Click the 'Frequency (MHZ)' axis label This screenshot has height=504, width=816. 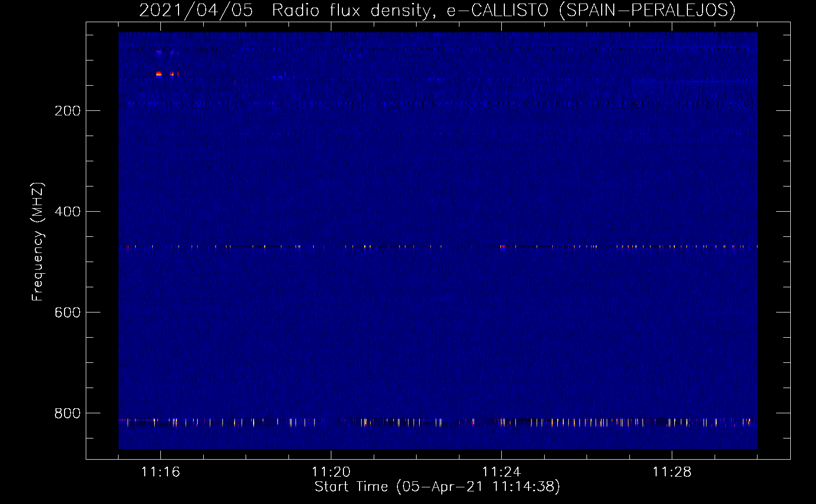pyautogui.click(x=38, y=242)
